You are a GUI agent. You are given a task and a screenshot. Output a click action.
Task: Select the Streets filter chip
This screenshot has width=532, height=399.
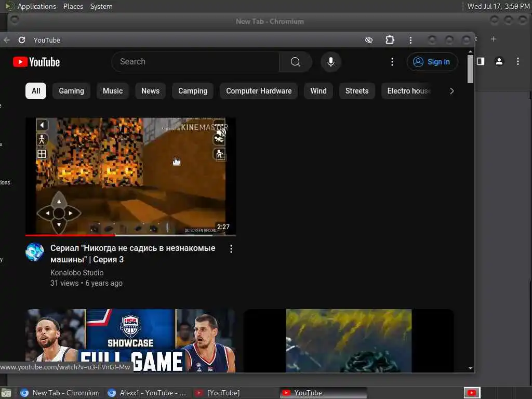coord(357,91)
